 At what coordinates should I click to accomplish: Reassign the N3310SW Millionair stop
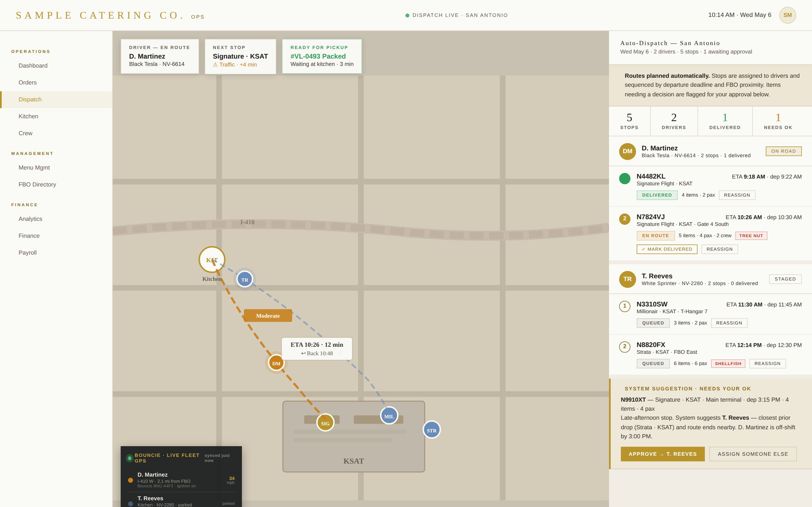(729, 323)
